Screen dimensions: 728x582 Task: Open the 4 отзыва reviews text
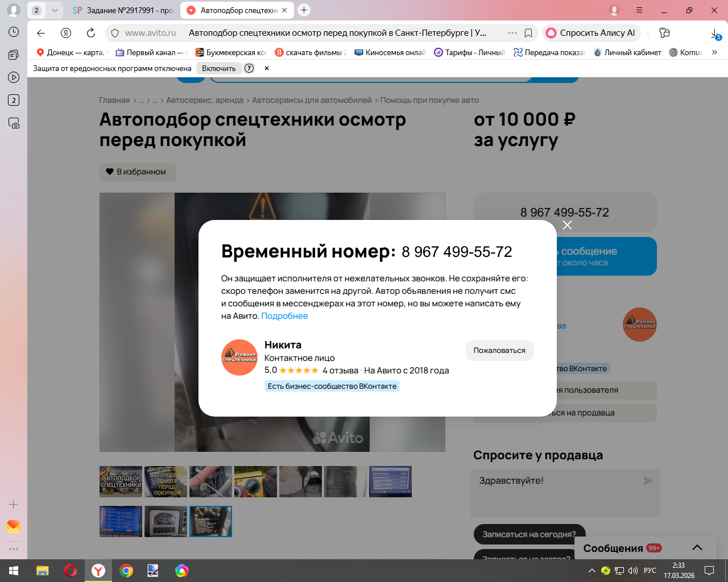point(340,371)
